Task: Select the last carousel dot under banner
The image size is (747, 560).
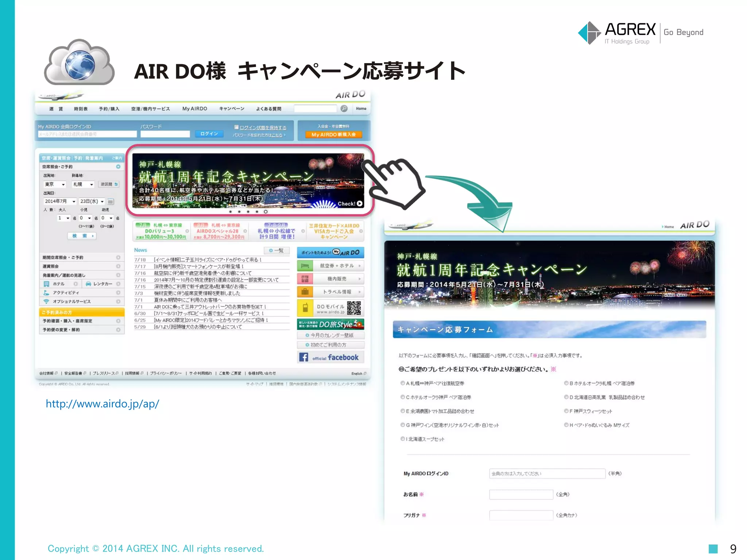Action: click(x=266, y=212)
